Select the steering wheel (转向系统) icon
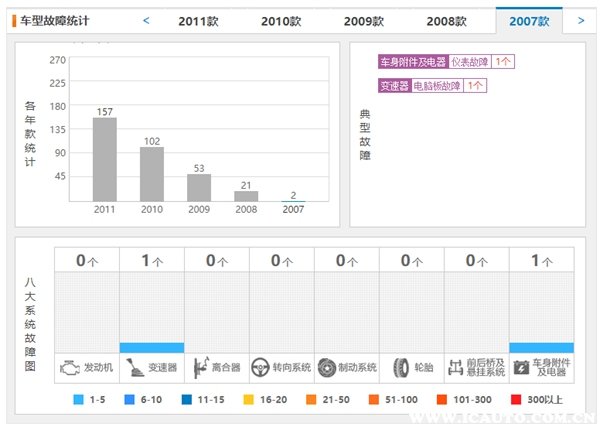The image size is (600, 427). click(x=261, y=367)
